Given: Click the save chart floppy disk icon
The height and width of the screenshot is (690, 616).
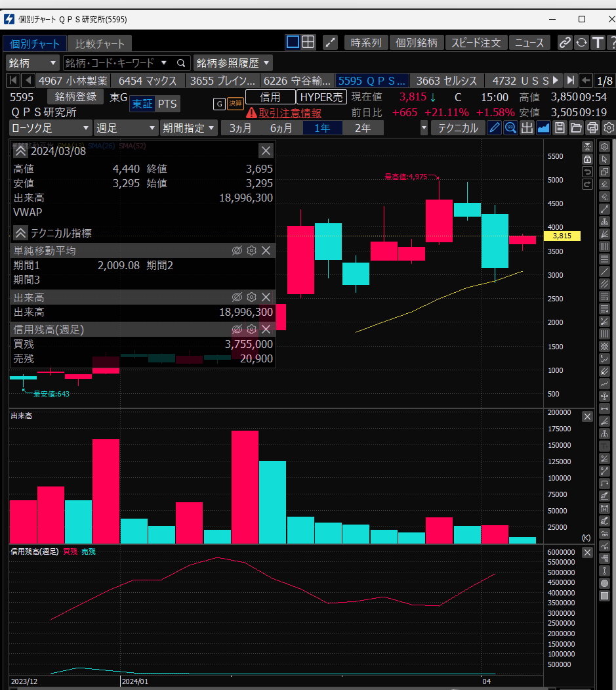Looking at the screenshot, I should coord(560,128).
